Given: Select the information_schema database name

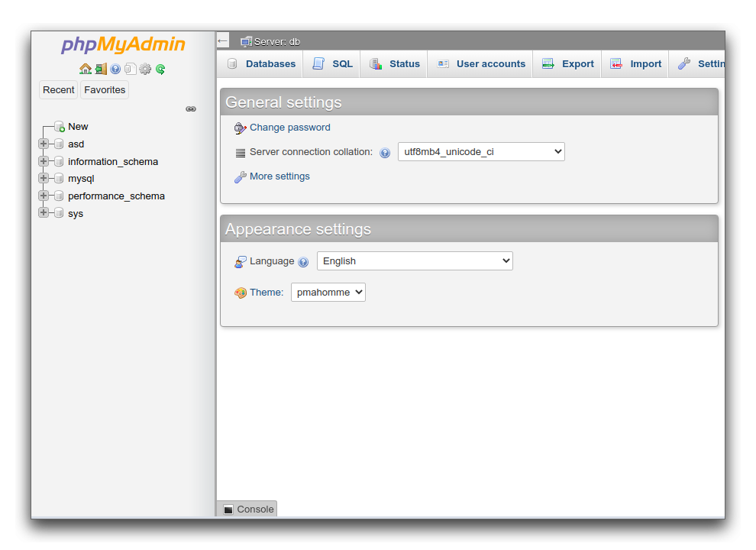Looking at the screenshot, I should click(x=113, y=162).
